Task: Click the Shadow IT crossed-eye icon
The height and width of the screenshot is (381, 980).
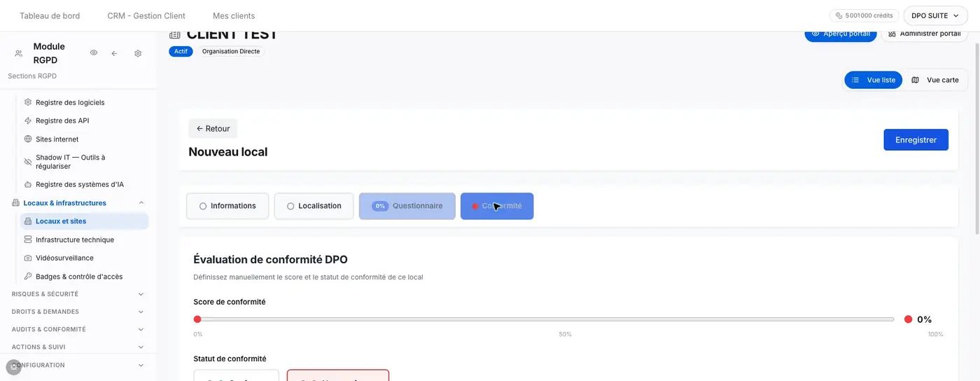Action: point(28,162)
